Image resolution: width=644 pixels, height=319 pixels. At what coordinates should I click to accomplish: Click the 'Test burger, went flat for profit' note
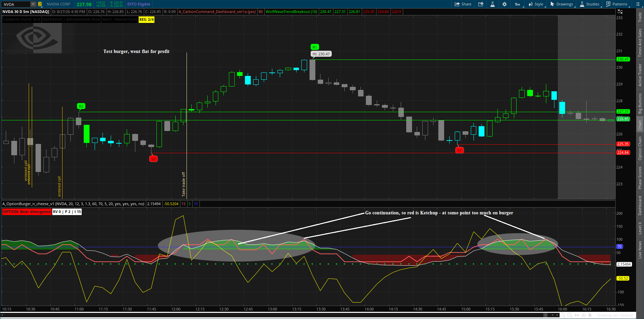[x=137, y=51]
